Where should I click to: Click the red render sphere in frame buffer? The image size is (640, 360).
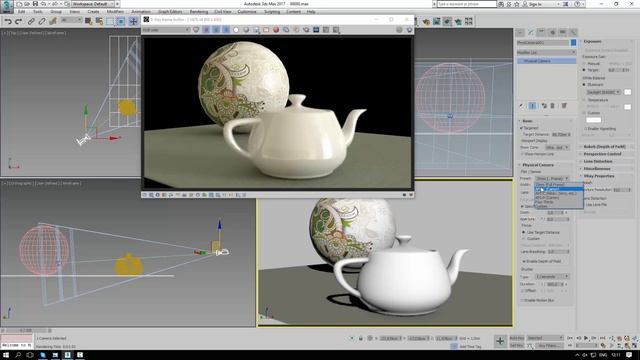coord(276,30)
